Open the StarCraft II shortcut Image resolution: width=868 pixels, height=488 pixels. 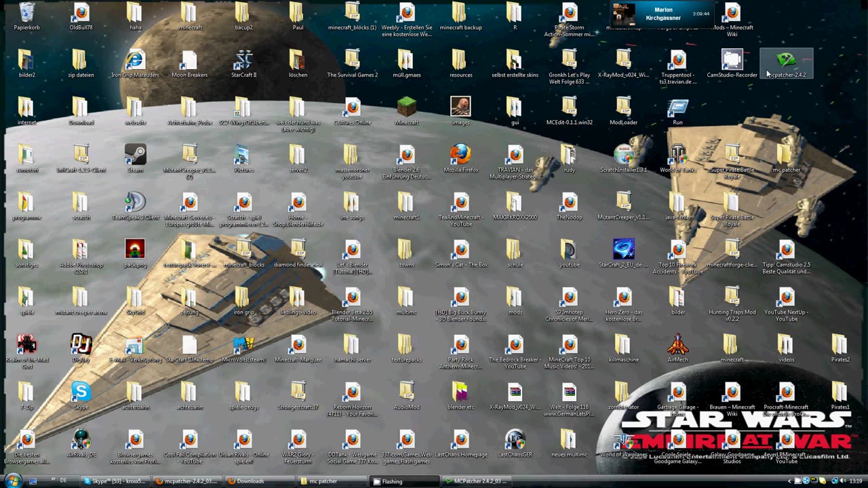tap(243, 64)
